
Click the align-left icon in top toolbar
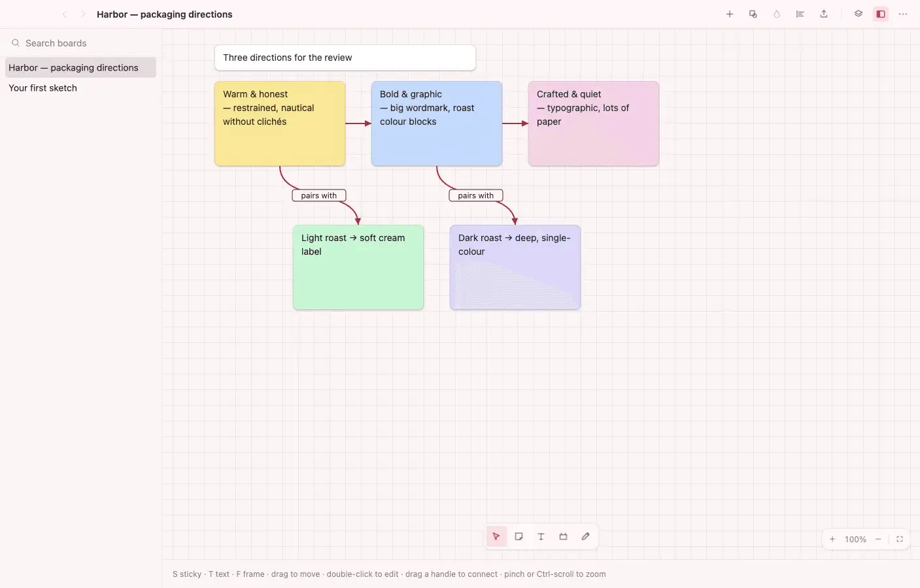800,14
